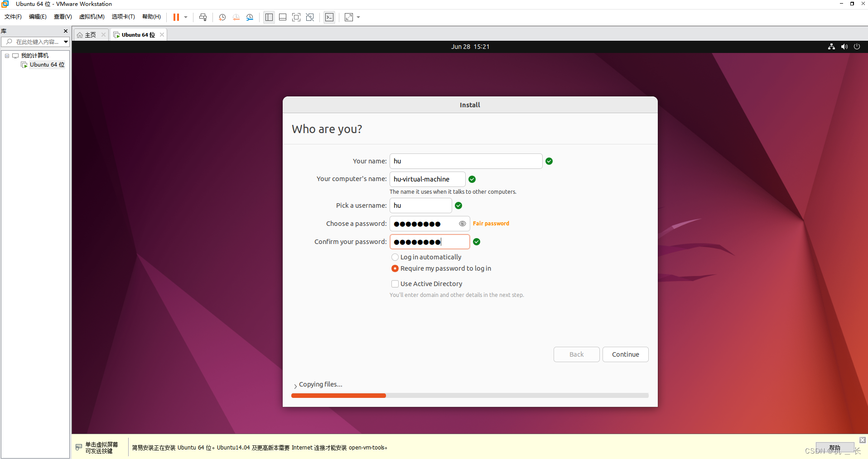Close the 库 library panel

coord(66,31)
